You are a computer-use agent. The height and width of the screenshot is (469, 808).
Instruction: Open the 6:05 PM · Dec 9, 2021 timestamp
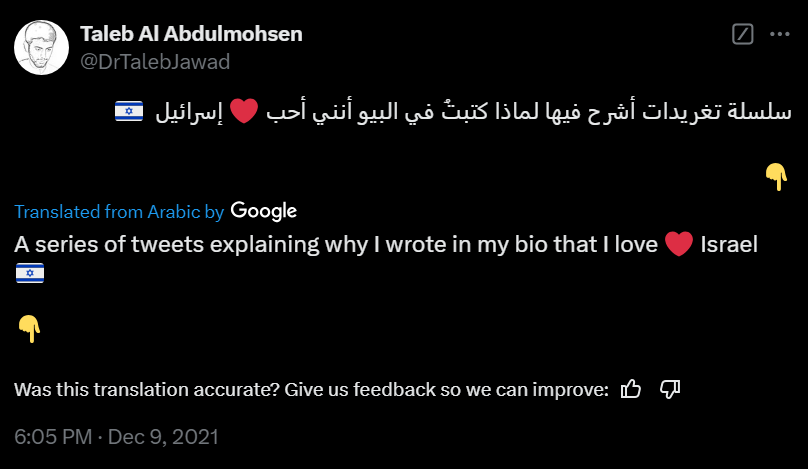click(116, 437)
